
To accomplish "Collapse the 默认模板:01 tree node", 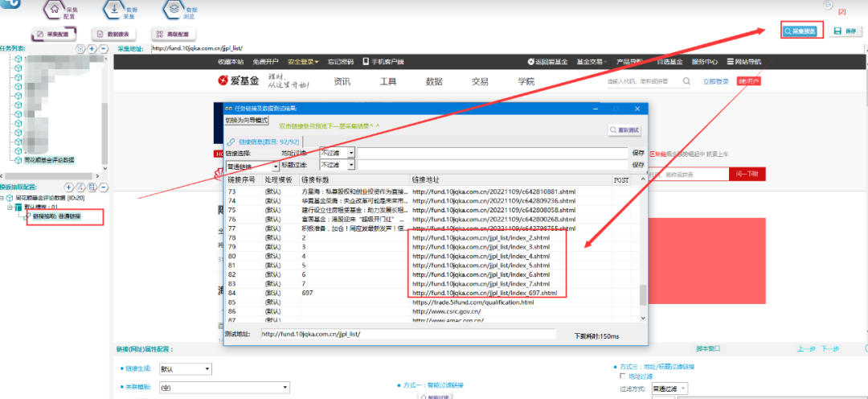I will pyautogui.click(x=10, y=207).
